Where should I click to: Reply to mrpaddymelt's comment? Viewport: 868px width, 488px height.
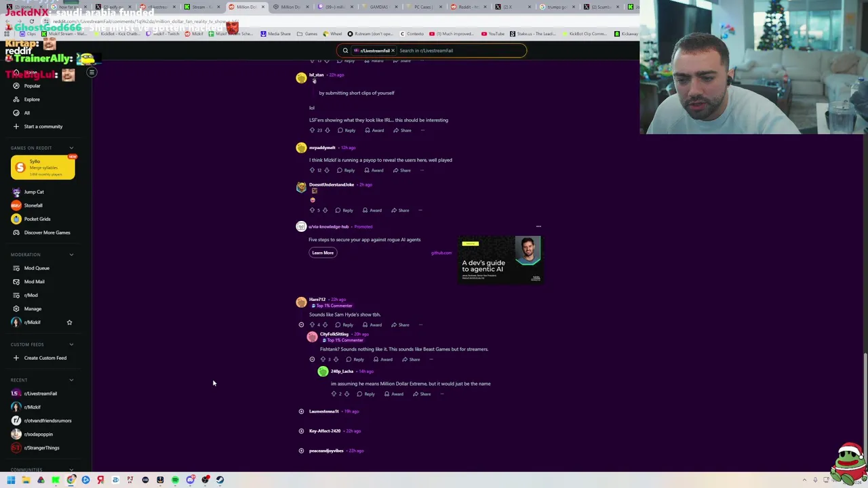tap(346, 170)
